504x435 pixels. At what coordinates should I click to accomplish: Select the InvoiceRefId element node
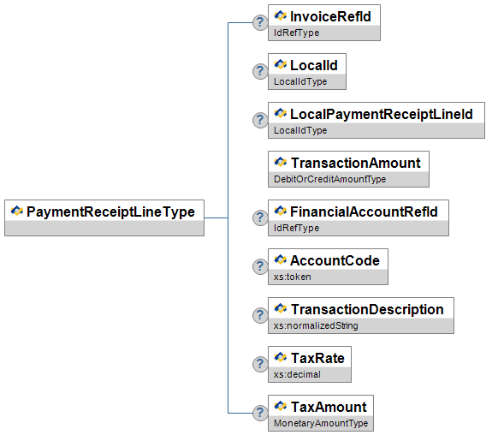pyautogui.click(x=324, y=22)
